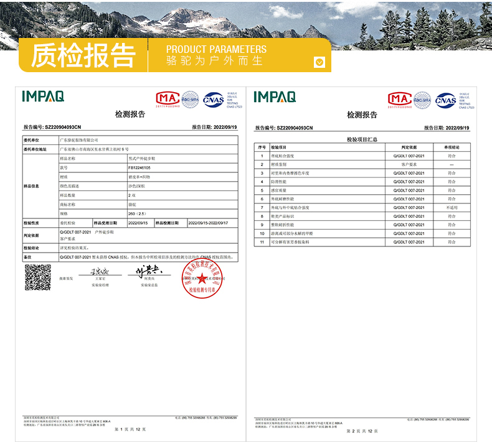Click the style number FB12246105 cell
This screenshot has width=492, height=448.
182,168
